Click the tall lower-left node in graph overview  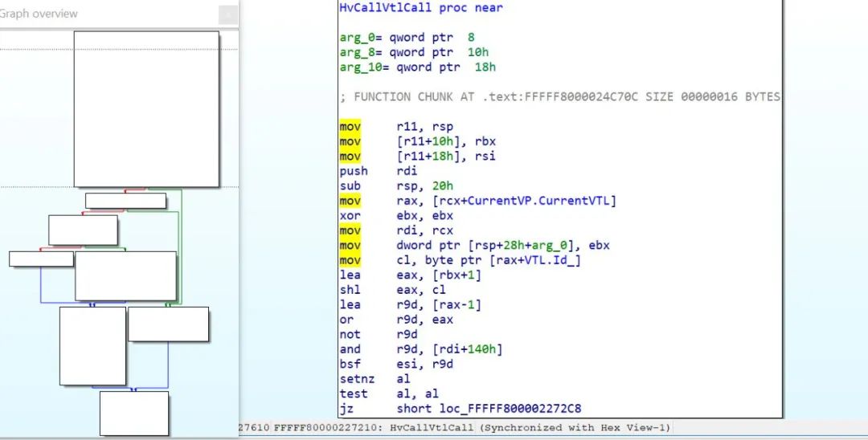click(92, 345)
